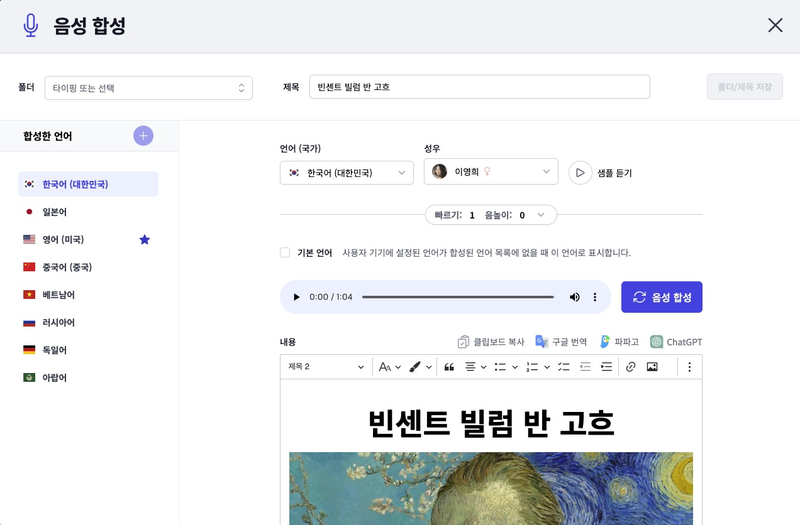The height and width of the screenshot is (525, 800).
Task: Select 베트남어 in the language list
Action: pos(88,294)
